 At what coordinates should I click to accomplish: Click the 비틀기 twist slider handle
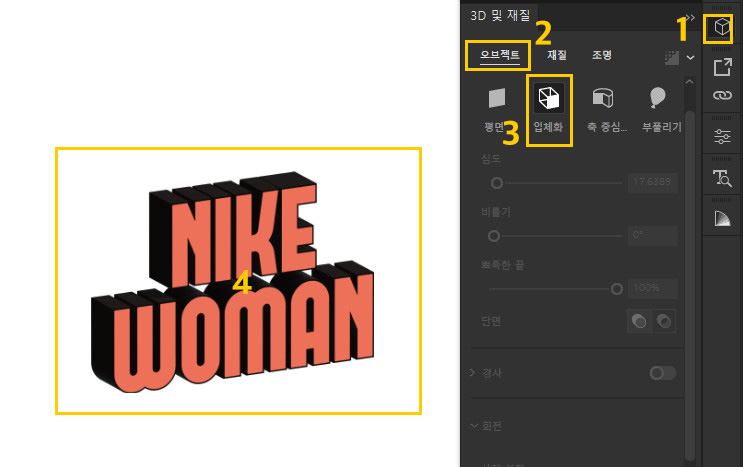pos(494,236)
